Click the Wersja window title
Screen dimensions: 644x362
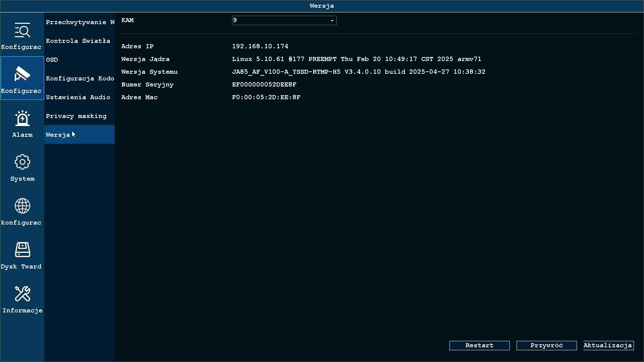point(322,6)
